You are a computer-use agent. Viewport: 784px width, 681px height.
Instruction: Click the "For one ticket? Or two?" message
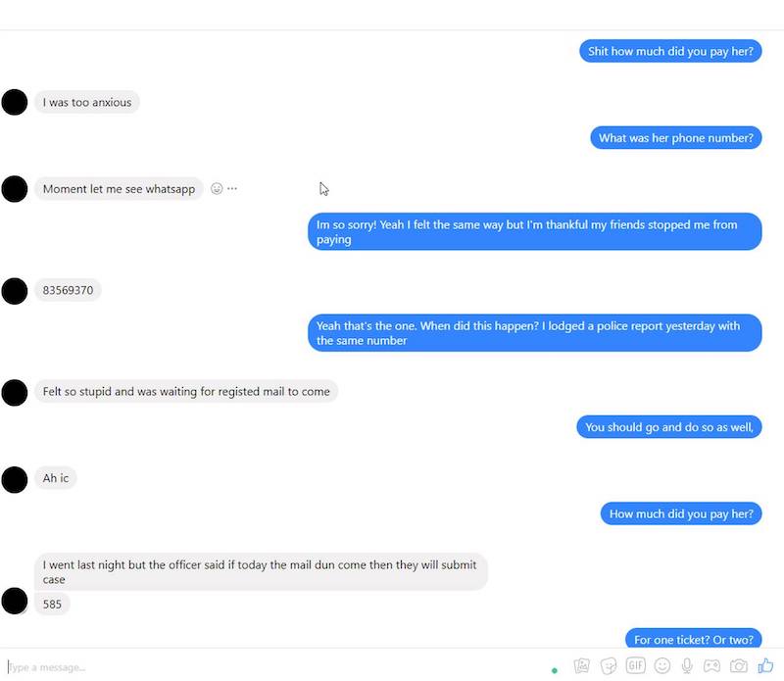pyautogui.click(x=694, y=640)
